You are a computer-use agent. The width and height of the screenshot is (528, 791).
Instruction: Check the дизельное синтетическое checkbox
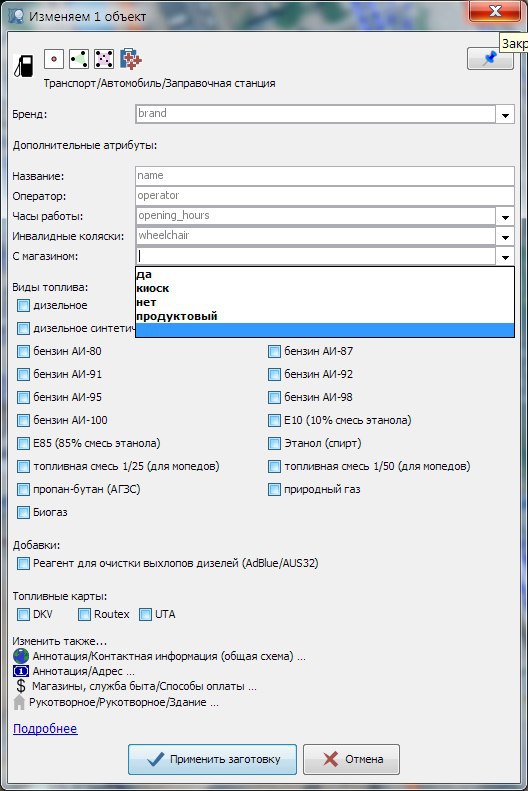tap(23, 328)
